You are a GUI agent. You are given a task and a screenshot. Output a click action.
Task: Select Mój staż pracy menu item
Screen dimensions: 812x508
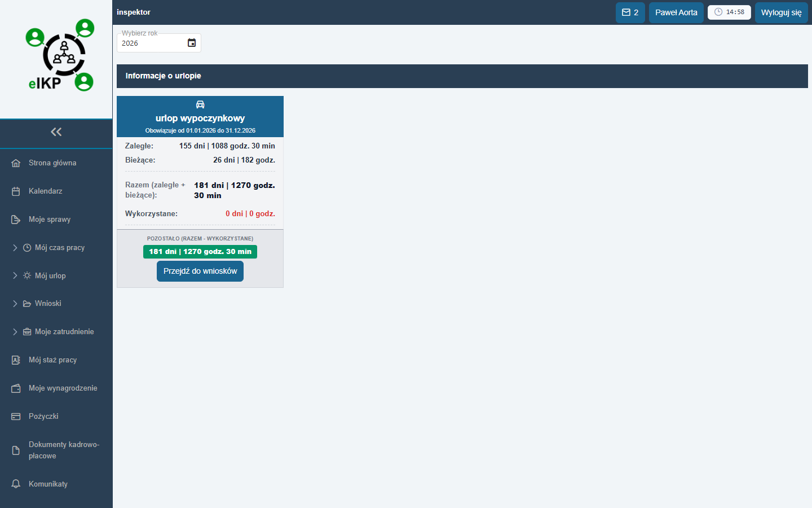56,360
